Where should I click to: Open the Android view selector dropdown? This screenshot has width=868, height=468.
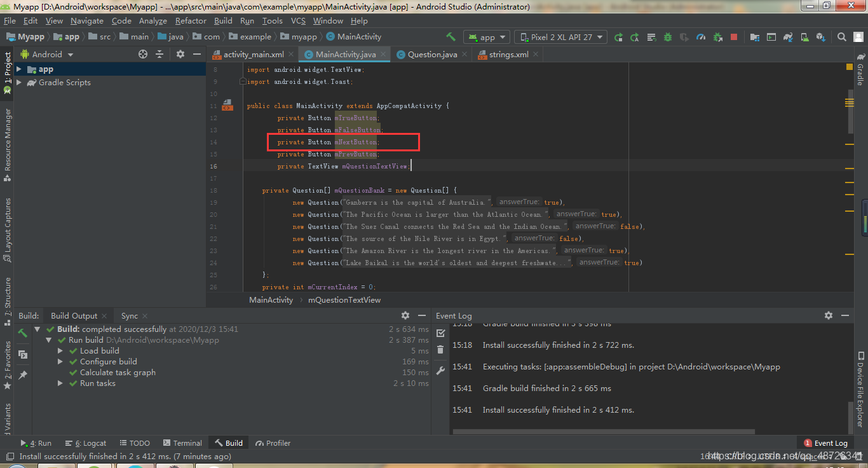[47, 54]
